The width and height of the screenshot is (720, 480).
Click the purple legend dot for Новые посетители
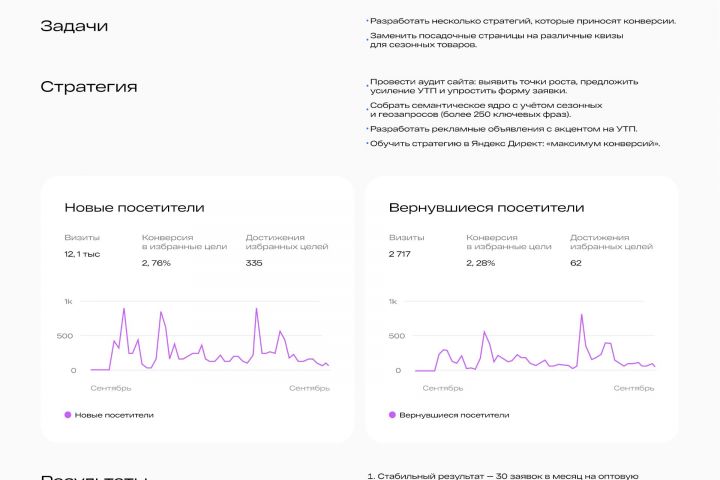[68, 414]
